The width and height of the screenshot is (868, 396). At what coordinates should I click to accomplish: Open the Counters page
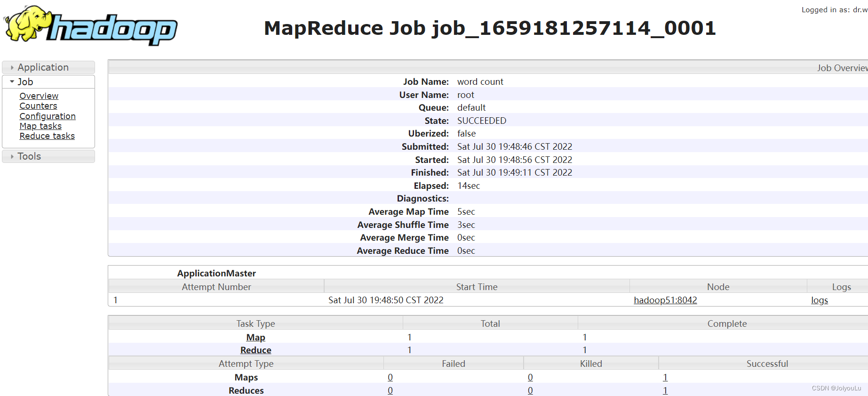tap(38, 106)
